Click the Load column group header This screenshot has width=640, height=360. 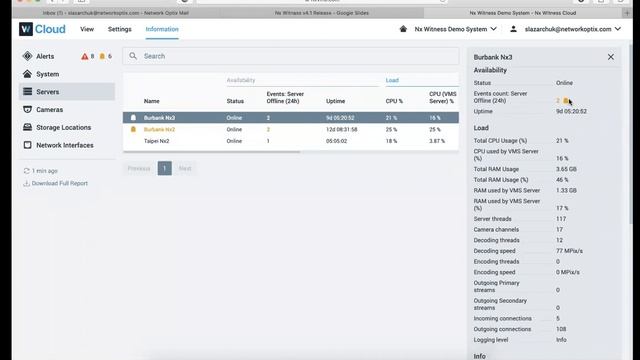pyautogui.click(x=392, y=80)
